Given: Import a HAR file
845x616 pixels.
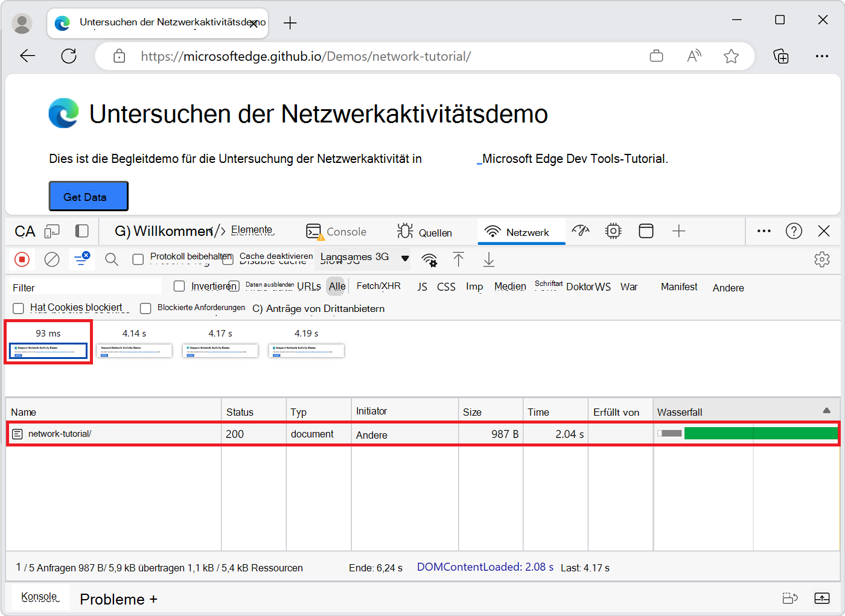Looking at the screenshot, I should tap(459, 259).
